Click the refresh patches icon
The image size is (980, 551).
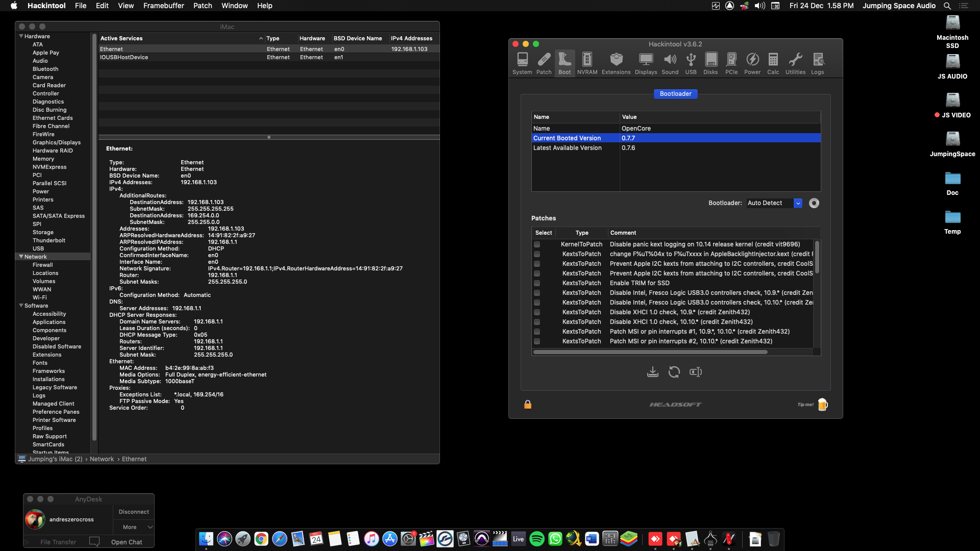[674, 372]
